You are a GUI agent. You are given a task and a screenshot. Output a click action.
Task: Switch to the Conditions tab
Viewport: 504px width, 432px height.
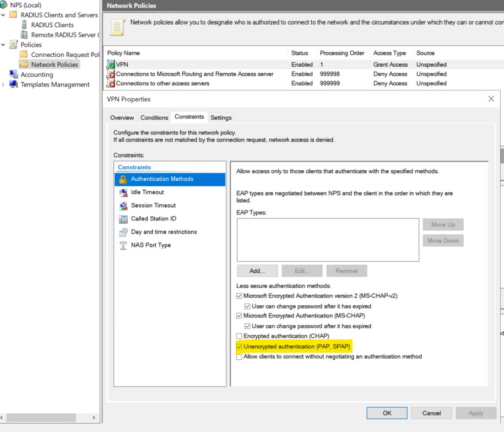tap(154, 118)
